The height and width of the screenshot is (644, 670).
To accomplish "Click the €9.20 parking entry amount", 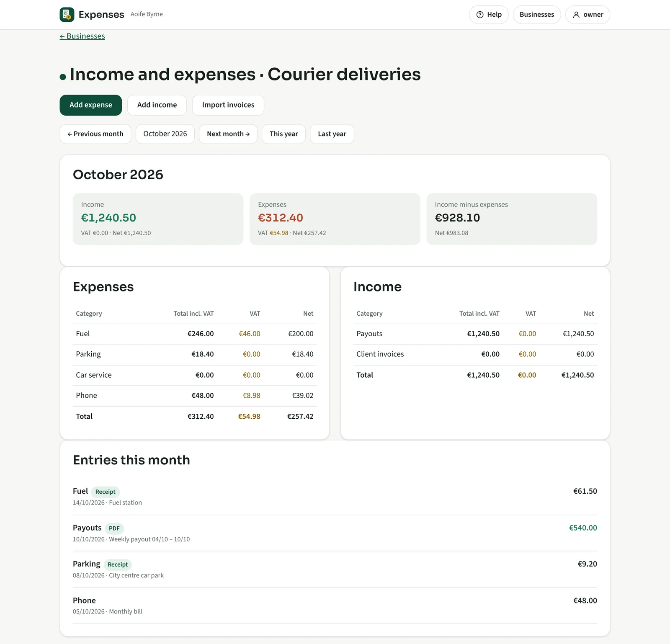I will 587,564.
